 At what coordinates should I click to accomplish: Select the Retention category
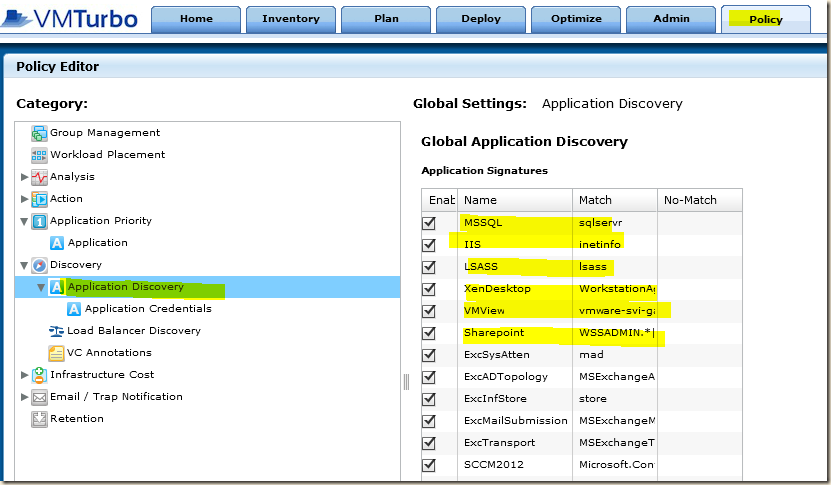point(77,419)
